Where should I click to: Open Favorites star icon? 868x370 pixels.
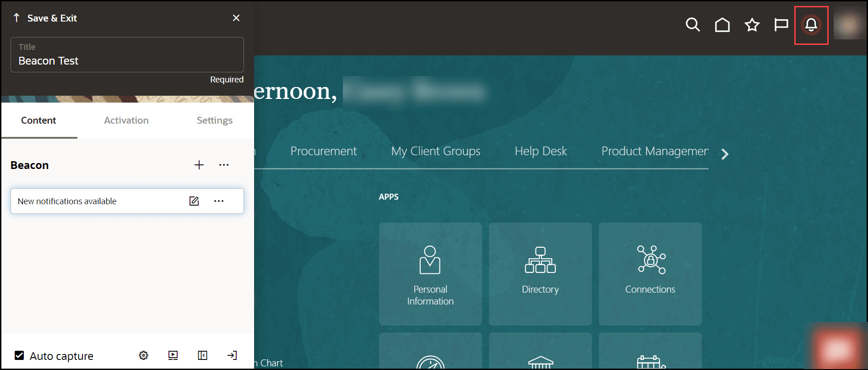click(x=752, y=25)
